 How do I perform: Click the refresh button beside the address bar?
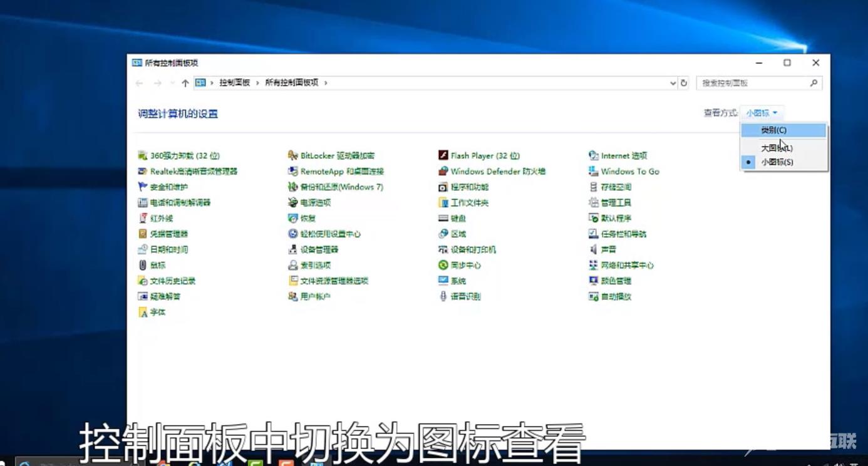pos(684,83)
